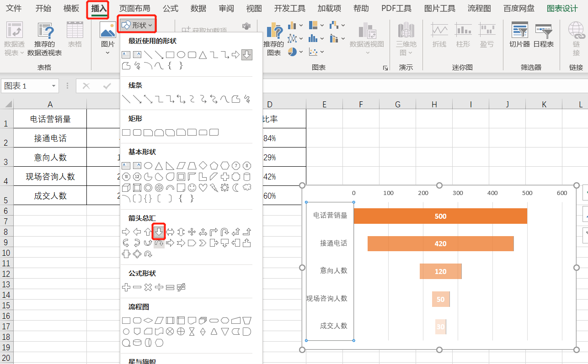
Task: Open the 推荐的图表 recommended charts
Action: pos(273,40)
